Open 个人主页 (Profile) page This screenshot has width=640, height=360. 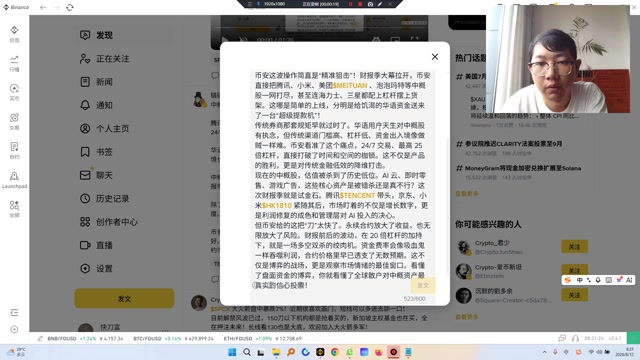[x=104, y=128]
